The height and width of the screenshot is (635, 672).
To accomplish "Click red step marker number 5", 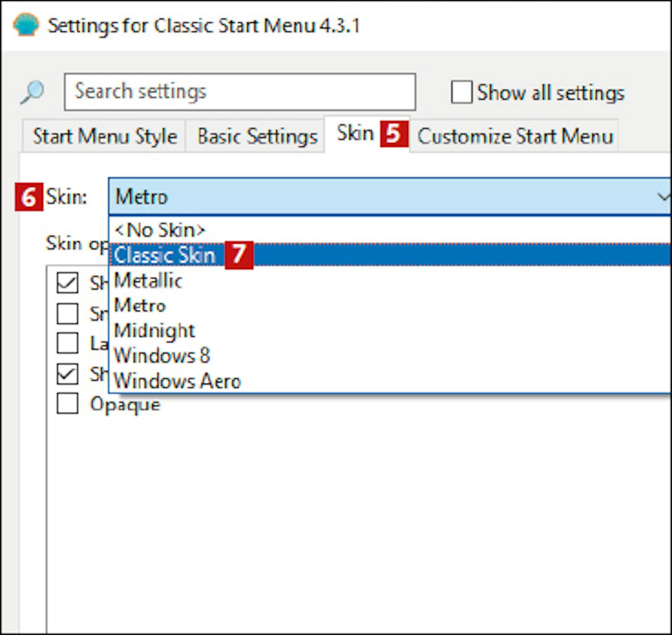I will (x=394, y=133).
